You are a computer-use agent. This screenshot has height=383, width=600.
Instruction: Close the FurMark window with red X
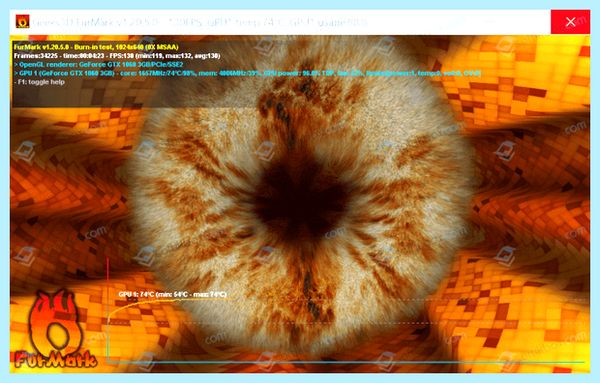point(570,22)
